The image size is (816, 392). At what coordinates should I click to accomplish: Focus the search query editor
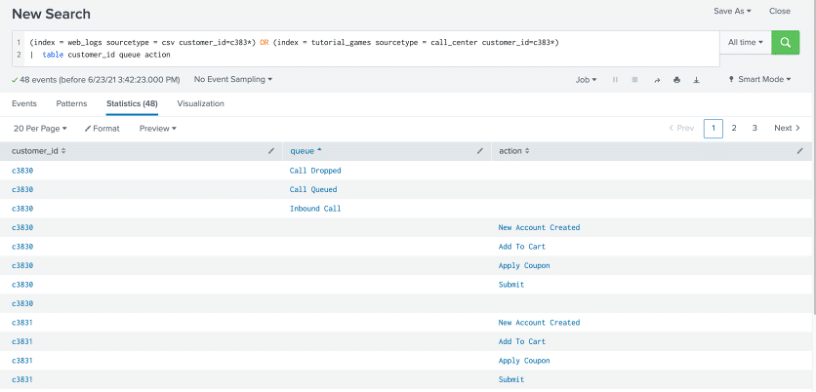pyautogui.click(x=372, y=48)
